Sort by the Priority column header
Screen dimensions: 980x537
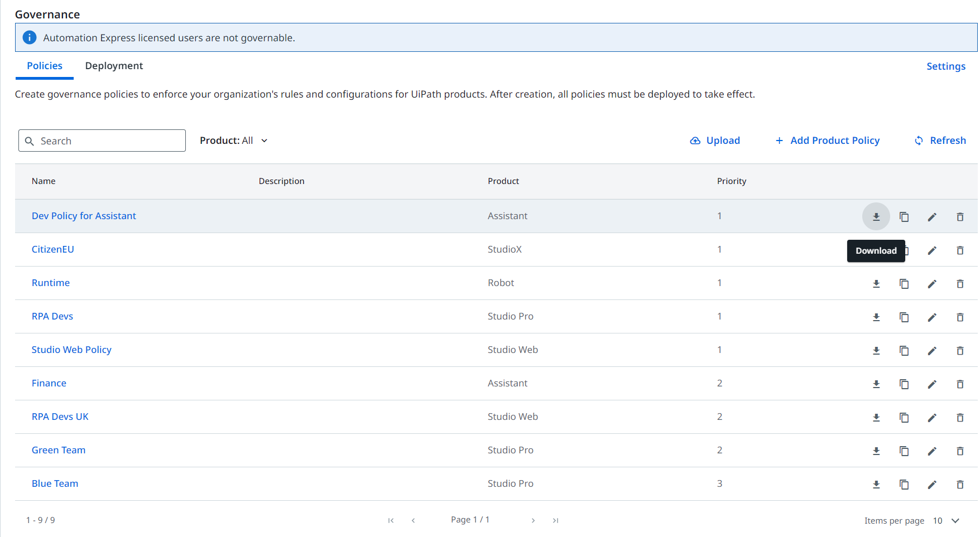[732, 181]
